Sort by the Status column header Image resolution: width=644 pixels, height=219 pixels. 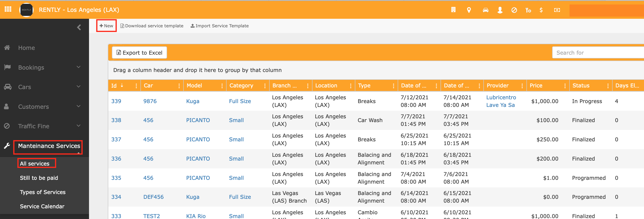coord(581,86)
